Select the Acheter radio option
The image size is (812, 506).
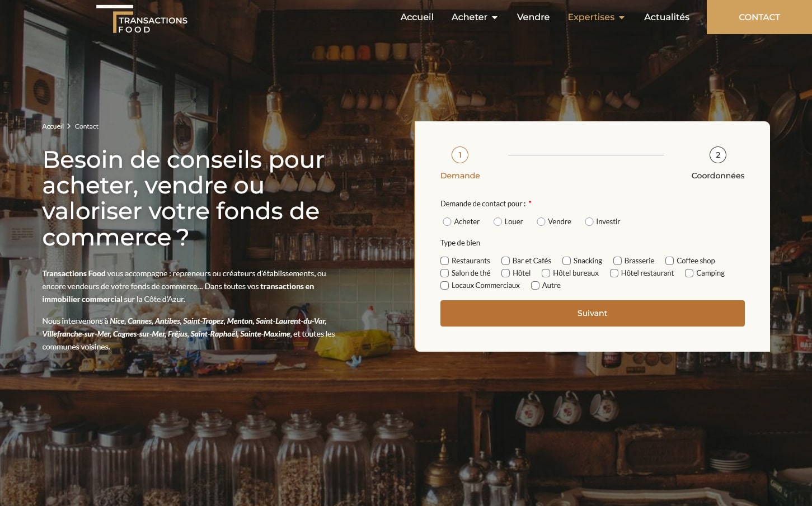pyautogui.click(x=447, y=222)
